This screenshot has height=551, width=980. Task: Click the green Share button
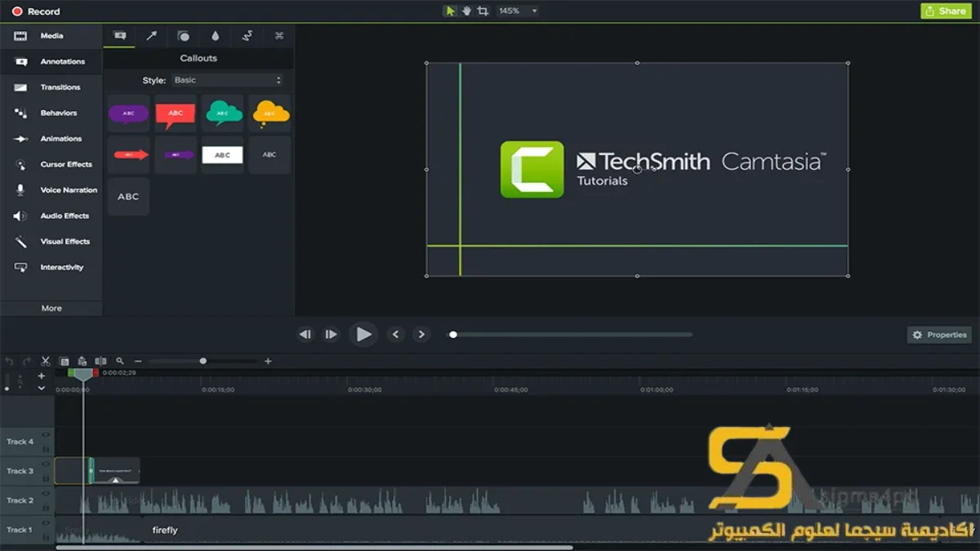pos(947,11)
